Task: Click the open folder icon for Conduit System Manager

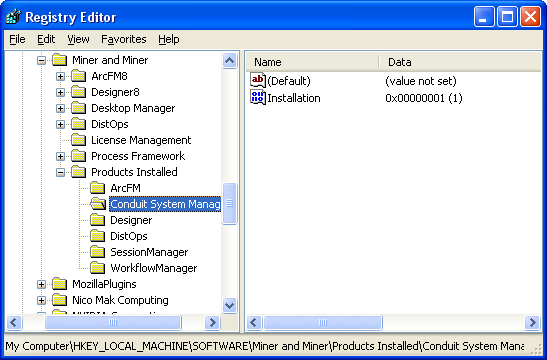Action: tap(98, 204)
